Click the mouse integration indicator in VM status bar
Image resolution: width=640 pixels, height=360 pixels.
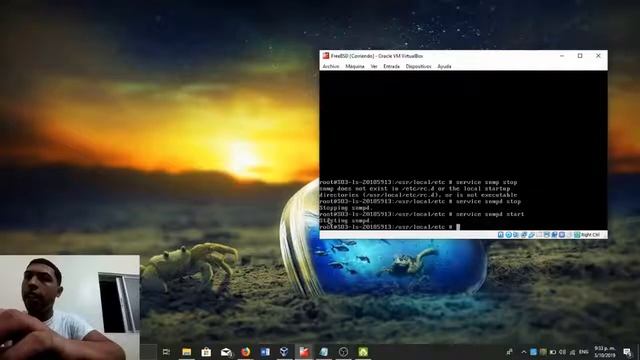569,235
